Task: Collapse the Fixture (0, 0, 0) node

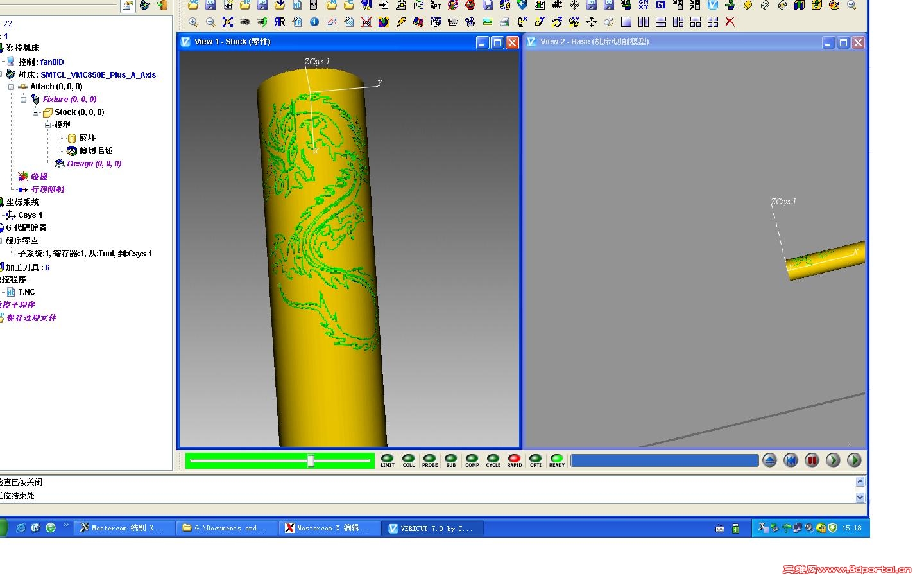Action: coord(24,100)
